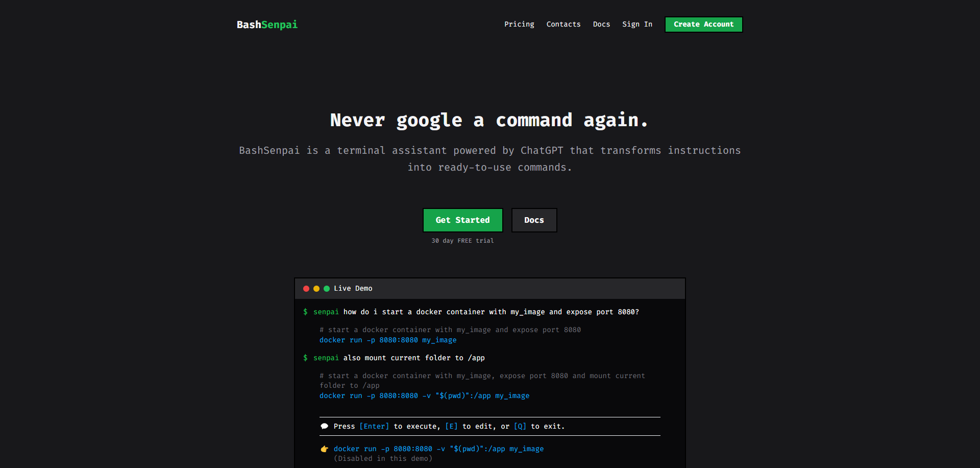Click the "Live Demo" title text

[353, 289]
